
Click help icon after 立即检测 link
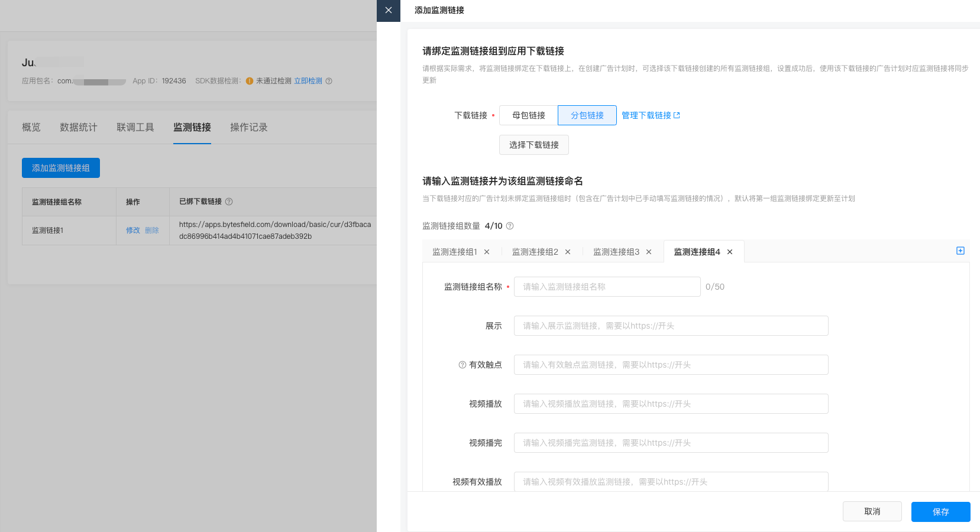click(329, 81)
